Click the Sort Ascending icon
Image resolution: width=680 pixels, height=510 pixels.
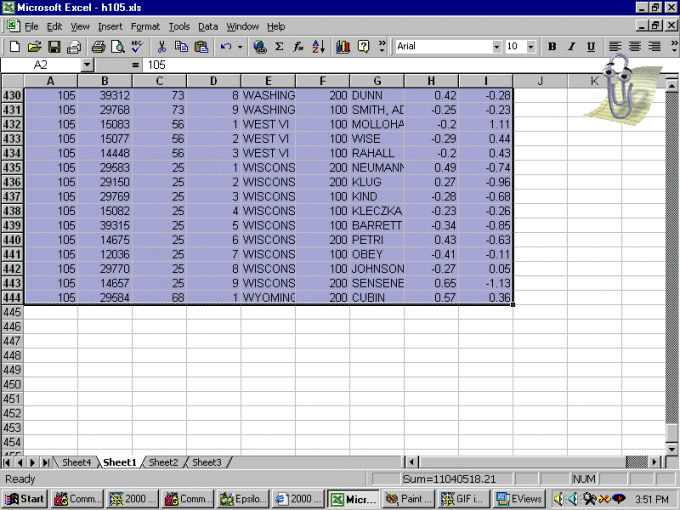[x=318, y=46]
